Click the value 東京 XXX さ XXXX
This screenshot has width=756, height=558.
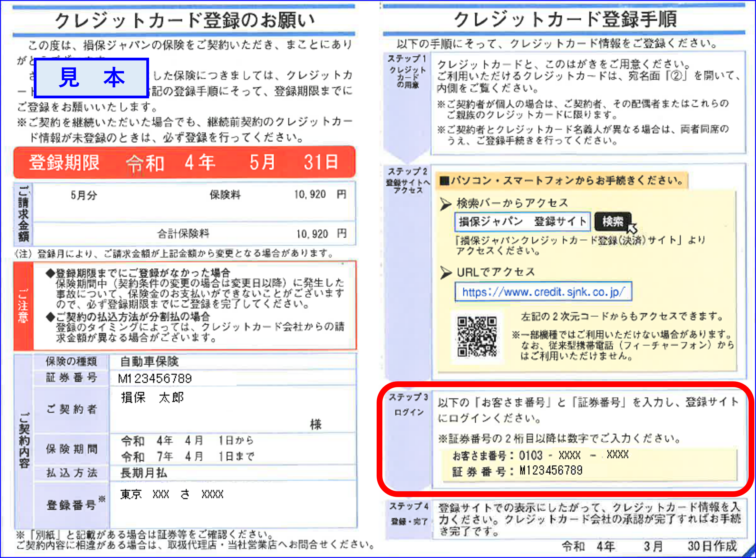tap(172, 494)
